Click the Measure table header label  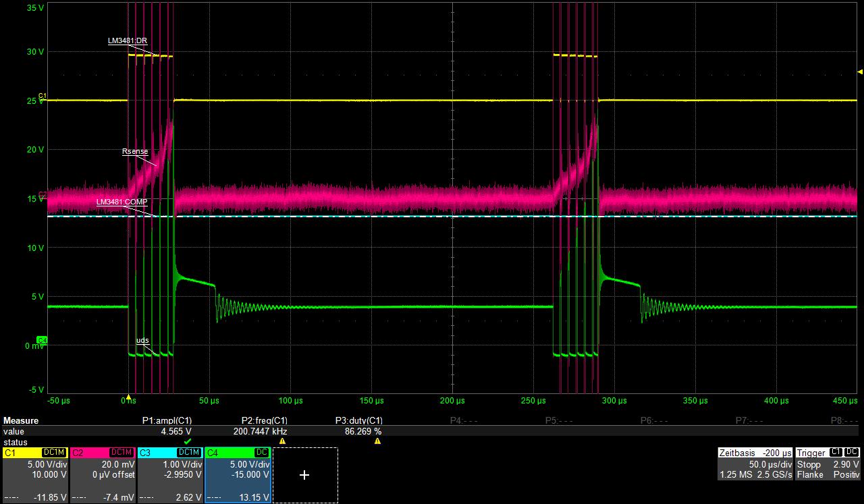tap(21, 420)
